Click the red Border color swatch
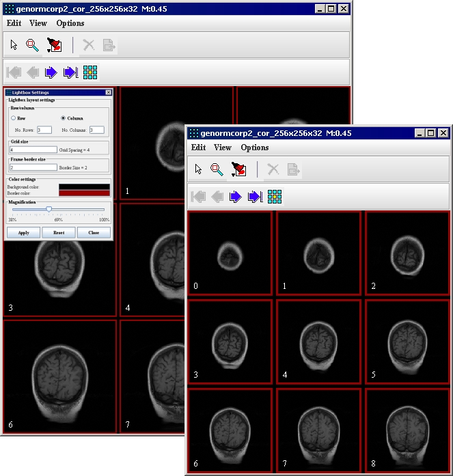The width and height of the screenshot is (453, 476). point(84,193)
